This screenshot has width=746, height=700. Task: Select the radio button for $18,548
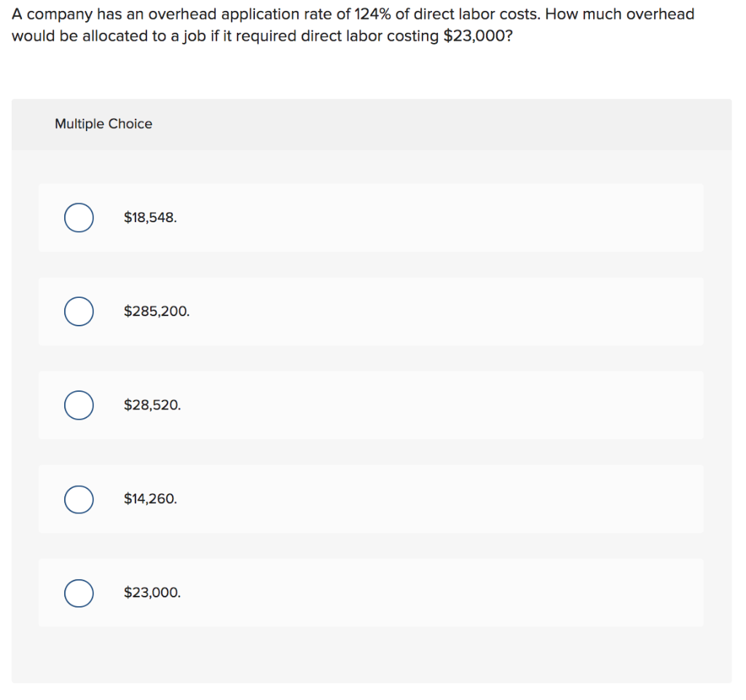click(79, 217)
